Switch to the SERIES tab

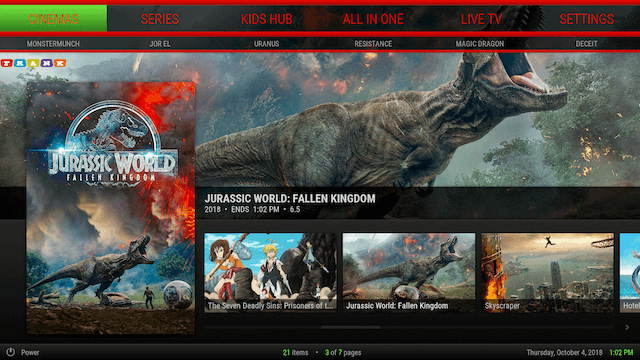160,19
